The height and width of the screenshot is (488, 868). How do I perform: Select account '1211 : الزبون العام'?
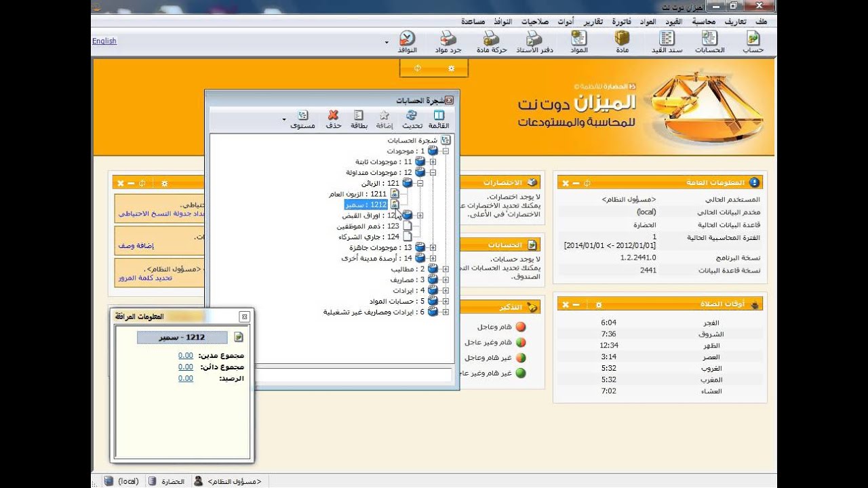point(357,194)
